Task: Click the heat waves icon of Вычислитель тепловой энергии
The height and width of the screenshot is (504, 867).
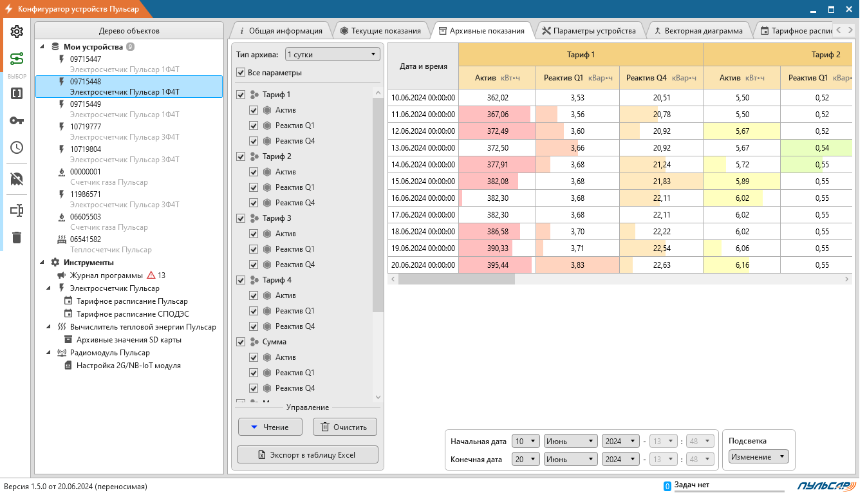Action: click(x=62, y=327)
